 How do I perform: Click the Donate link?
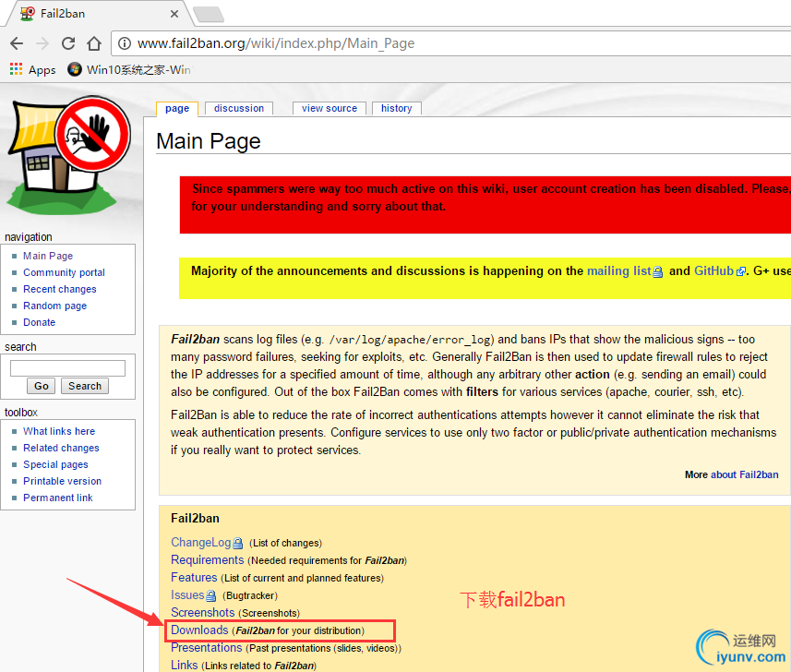(40, 322)
